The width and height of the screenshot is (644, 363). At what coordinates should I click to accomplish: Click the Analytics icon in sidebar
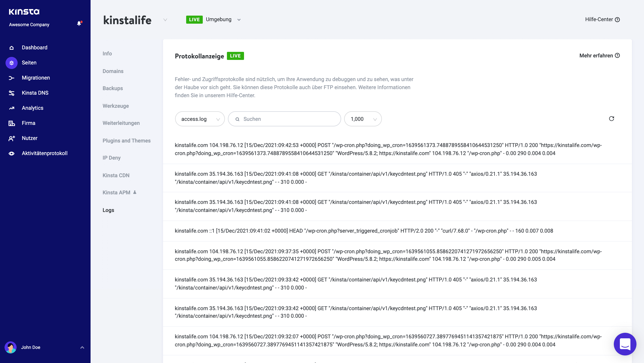click(12, 108)
